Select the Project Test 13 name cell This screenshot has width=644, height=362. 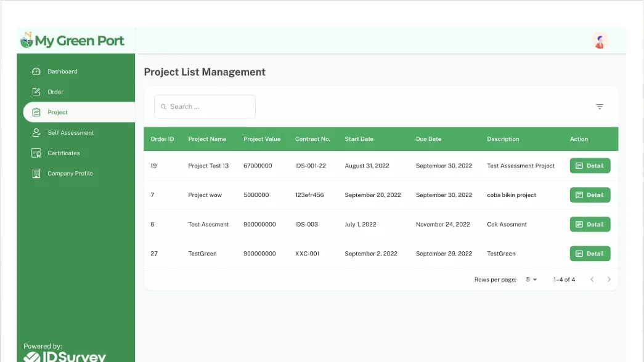coord(208,166)
